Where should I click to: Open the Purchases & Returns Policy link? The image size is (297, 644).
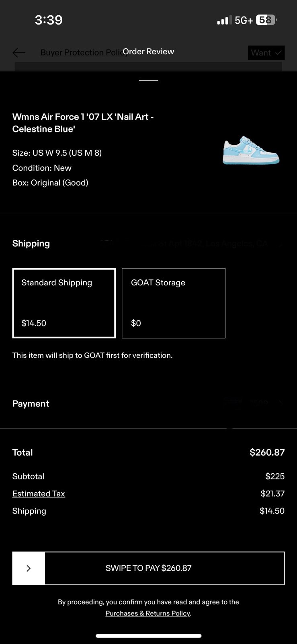pyautogui.click(x=148, y=613)
